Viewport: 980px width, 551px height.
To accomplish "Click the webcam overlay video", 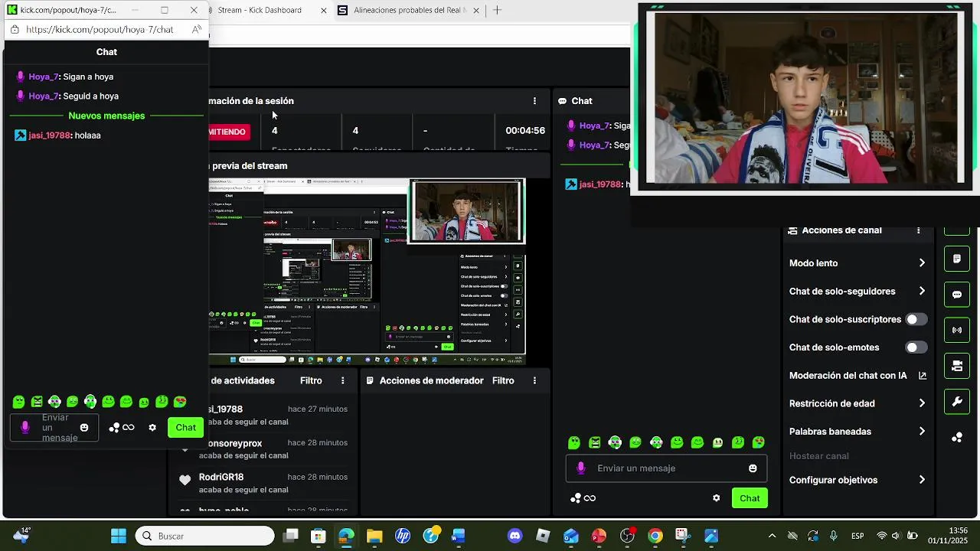I will tap(805, 97).
